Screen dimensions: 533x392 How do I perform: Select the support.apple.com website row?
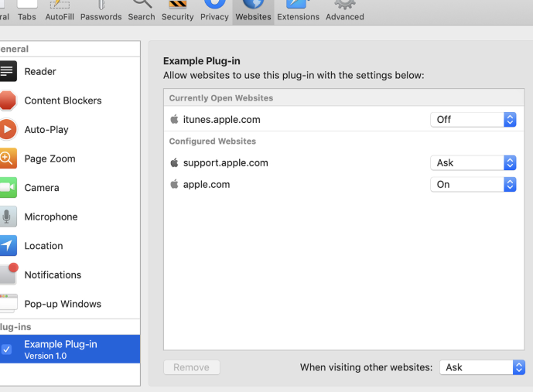point(294,163)
